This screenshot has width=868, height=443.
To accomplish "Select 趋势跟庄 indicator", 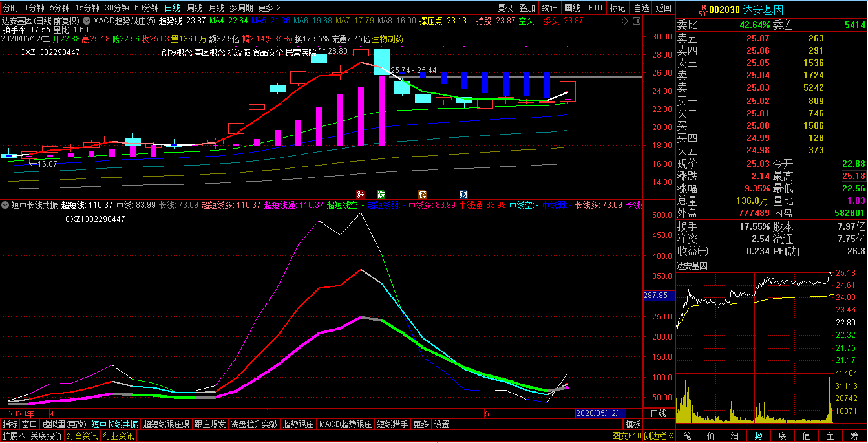I will (x=298, y=425).
